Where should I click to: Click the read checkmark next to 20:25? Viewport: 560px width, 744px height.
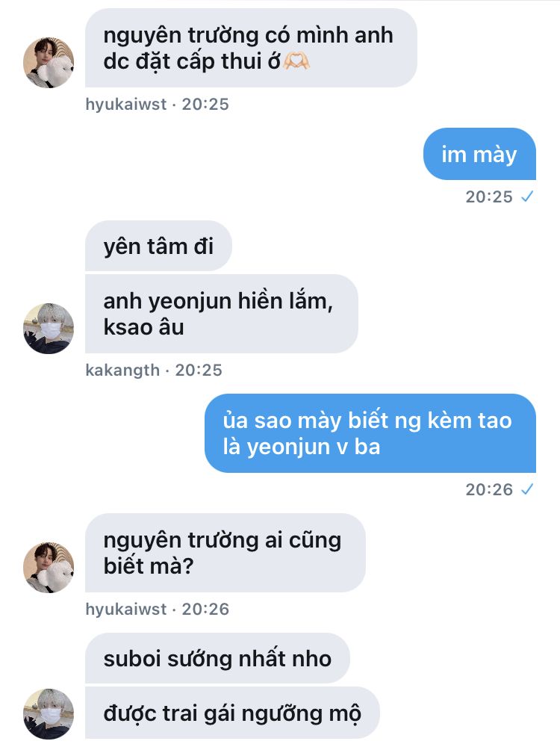coord(527,196)
